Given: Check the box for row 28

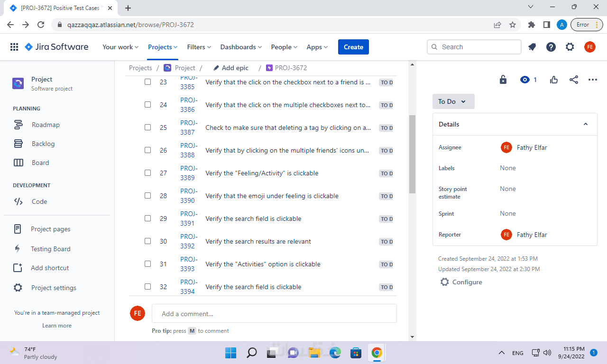Looking at the screenshot, I should tap(147, 196).
